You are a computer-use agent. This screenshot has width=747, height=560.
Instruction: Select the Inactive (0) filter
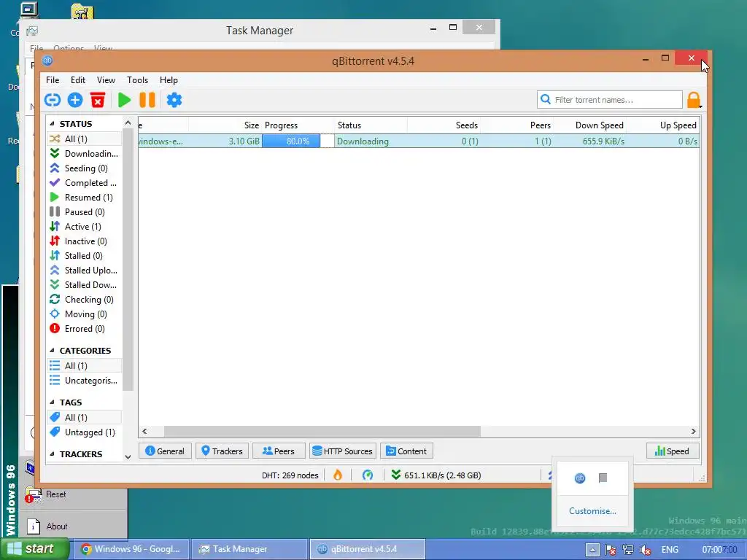pos(85,241)
